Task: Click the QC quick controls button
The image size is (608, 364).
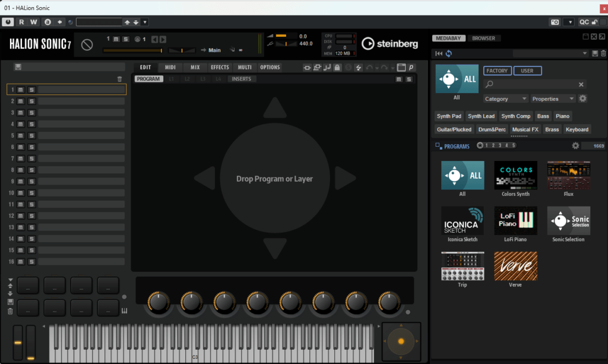Action: 584,22
